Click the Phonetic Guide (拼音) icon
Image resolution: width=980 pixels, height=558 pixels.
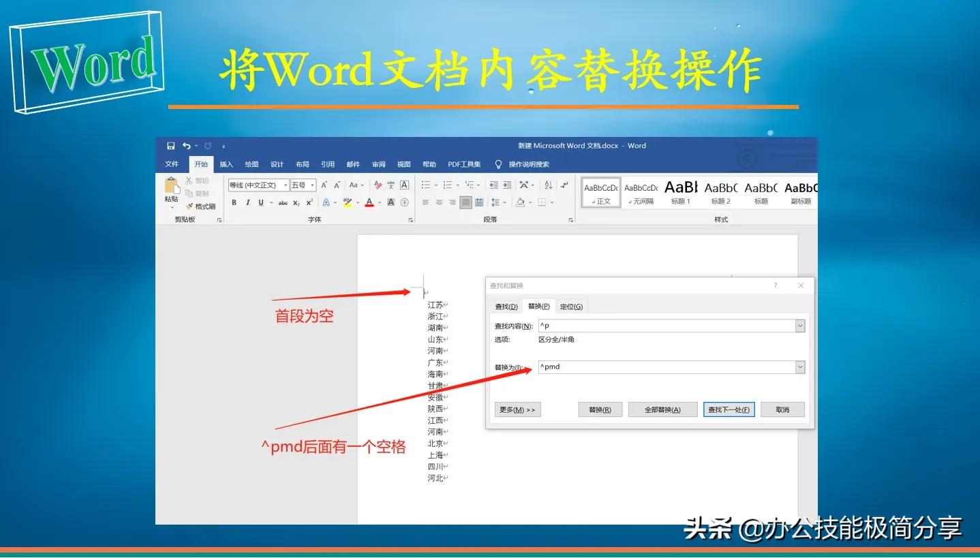391,185
